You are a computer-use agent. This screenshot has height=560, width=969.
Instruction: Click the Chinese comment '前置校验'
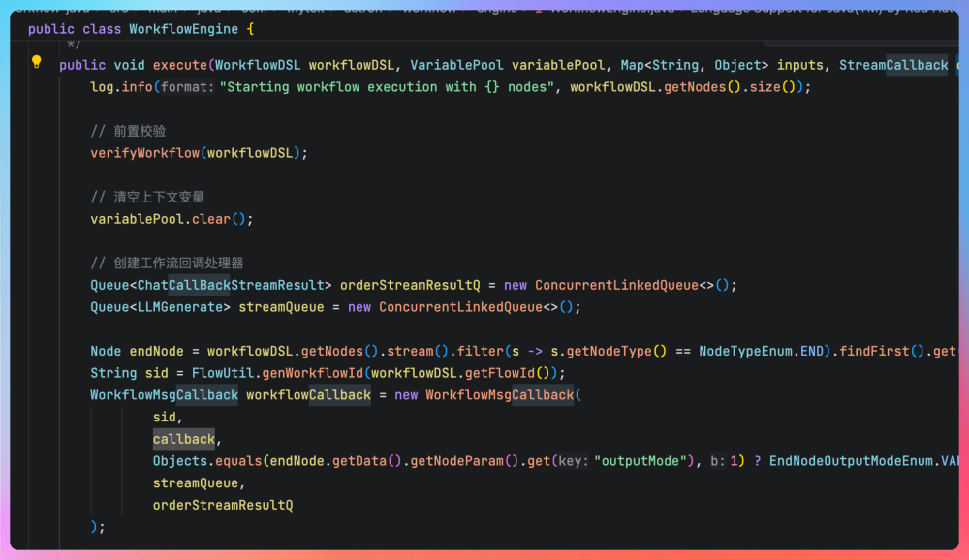tap(139, 131)
